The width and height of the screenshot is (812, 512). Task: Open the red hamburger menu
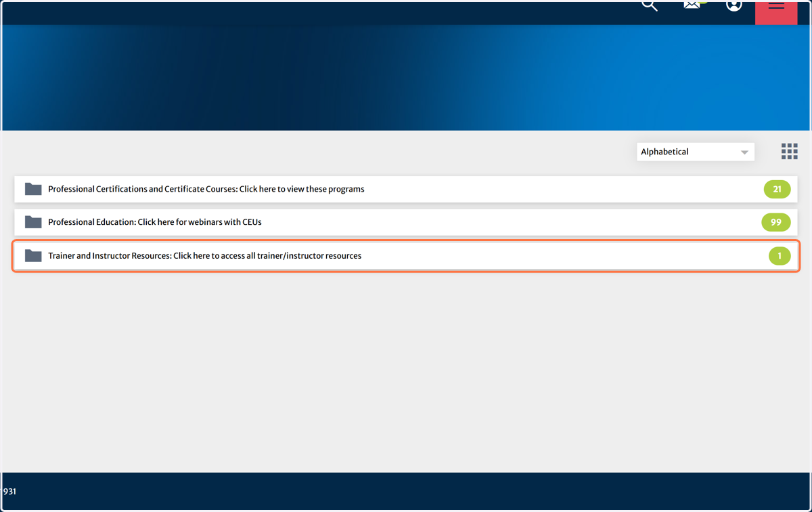776,12
